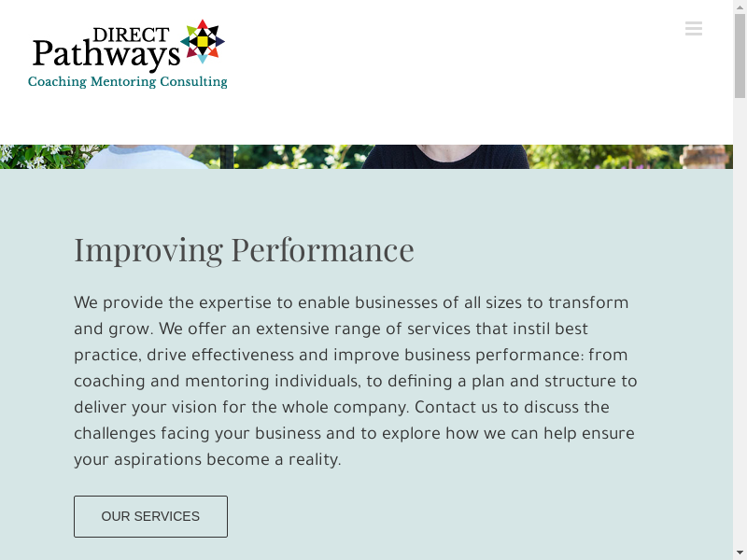
Task: Click the scrollbar up arrow
Action: tap(740, 7)
